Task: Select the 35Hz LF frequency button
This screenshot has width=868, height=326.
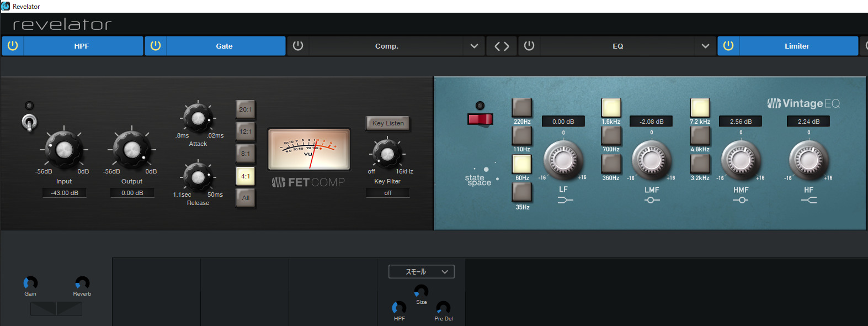Action: coord(522,192)
